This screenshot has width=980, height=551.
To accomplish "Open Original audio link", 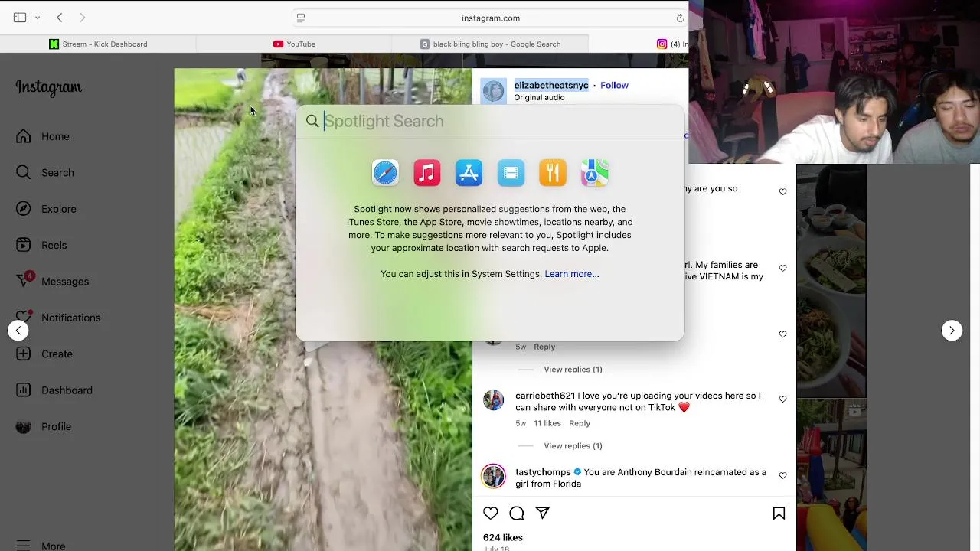I will (x=539, y=98).
